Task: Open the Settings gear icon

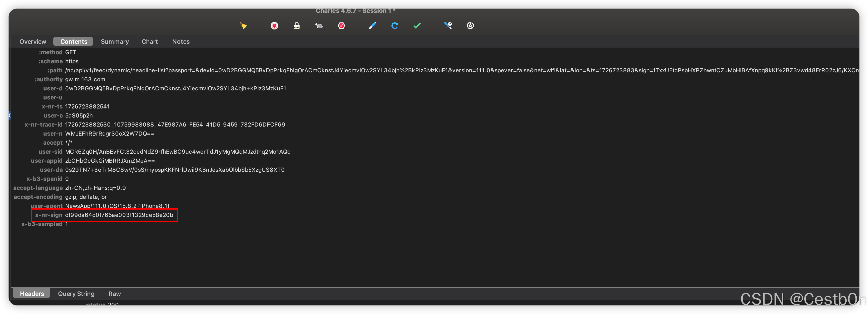Action: [x=470, y=26]
